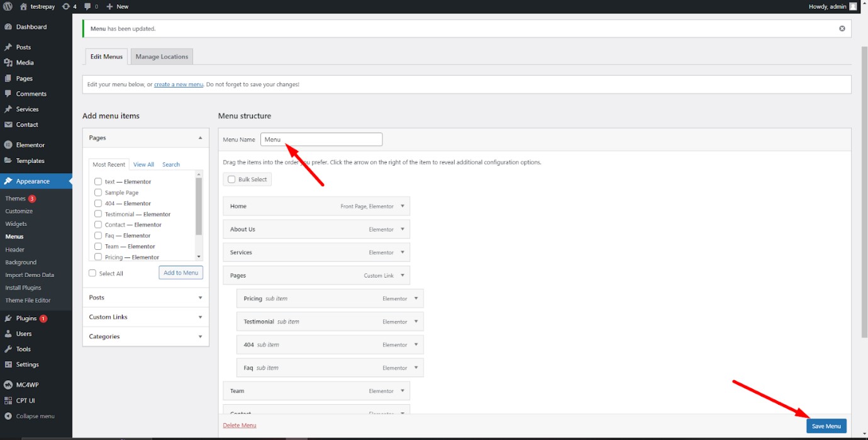
Task: Expand the Categories panel
Action: click(x=145, y=337)
